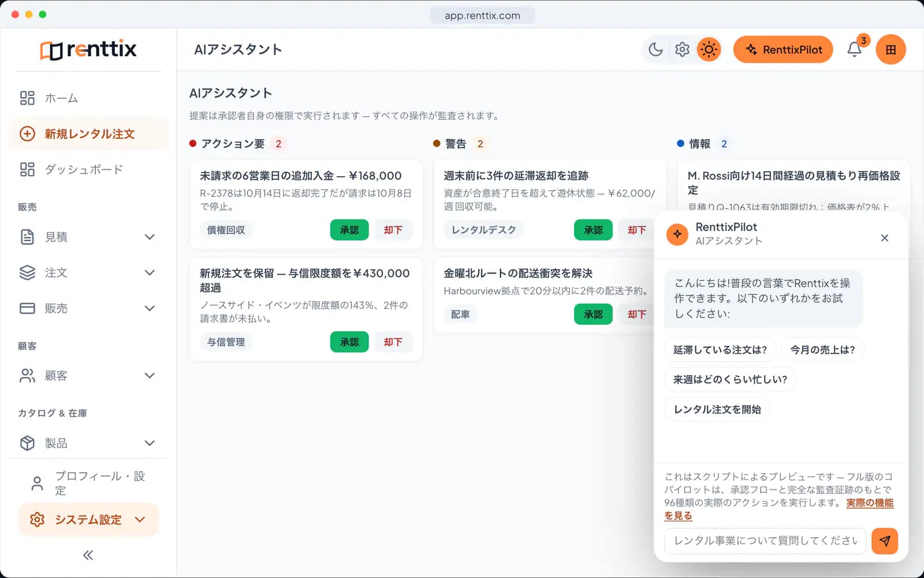Go to ホーム in sidebar
Viewport: 924px width, 578px height.
tap(88, 98)
